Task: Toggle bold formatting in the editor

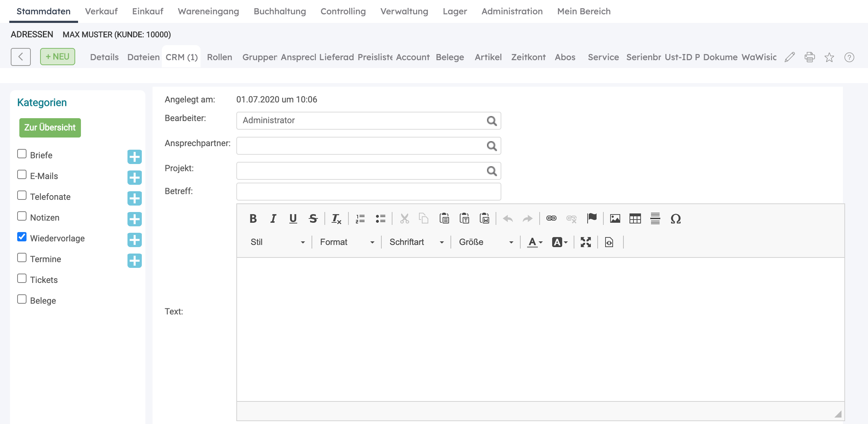Action: tap(253, 218)
